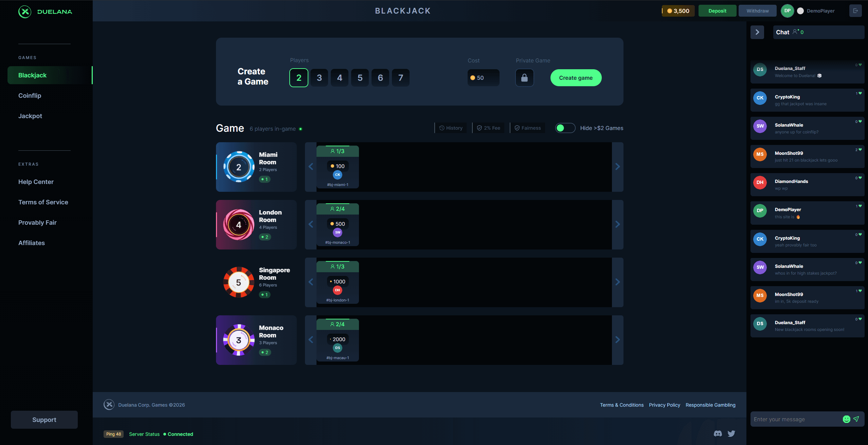Join the #bj-miami-1 game card
The width and height of the screenshot is (868, 445).
pyautogui.click(x=338, y=167)
